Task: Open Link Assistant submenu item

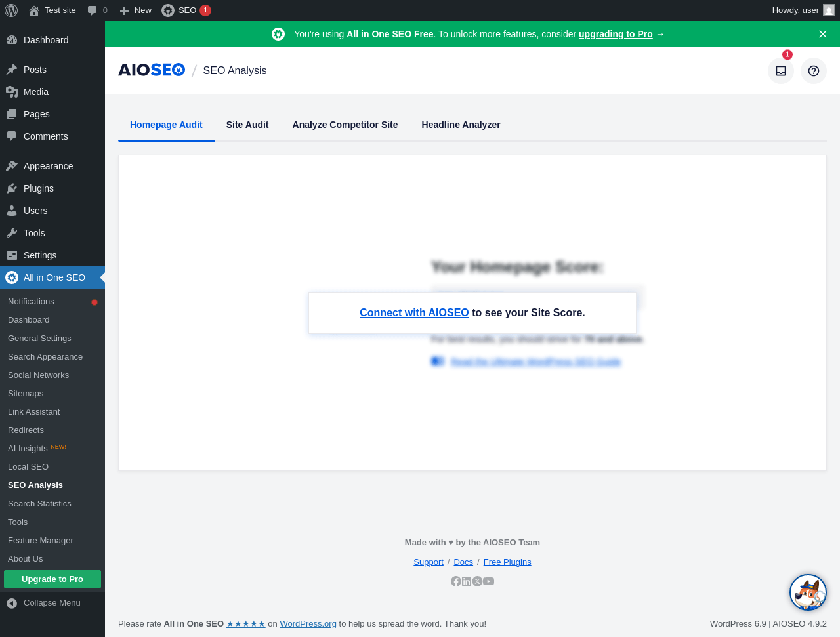Action: coord(52,412)
